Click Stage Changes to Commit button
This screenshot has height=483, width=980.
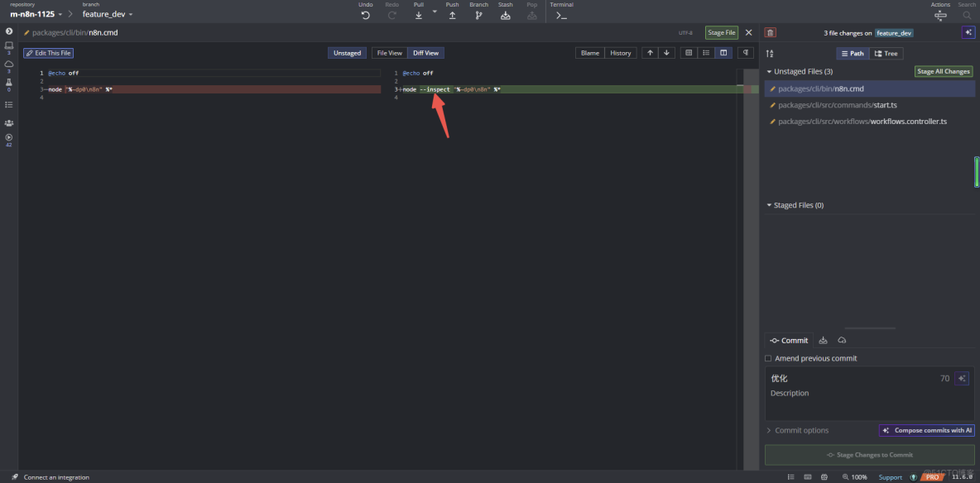(869, 455)
